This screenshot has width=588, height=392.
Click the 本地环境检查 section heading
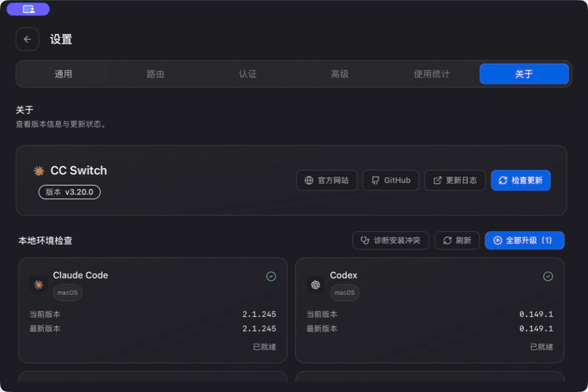coord(45,241)
